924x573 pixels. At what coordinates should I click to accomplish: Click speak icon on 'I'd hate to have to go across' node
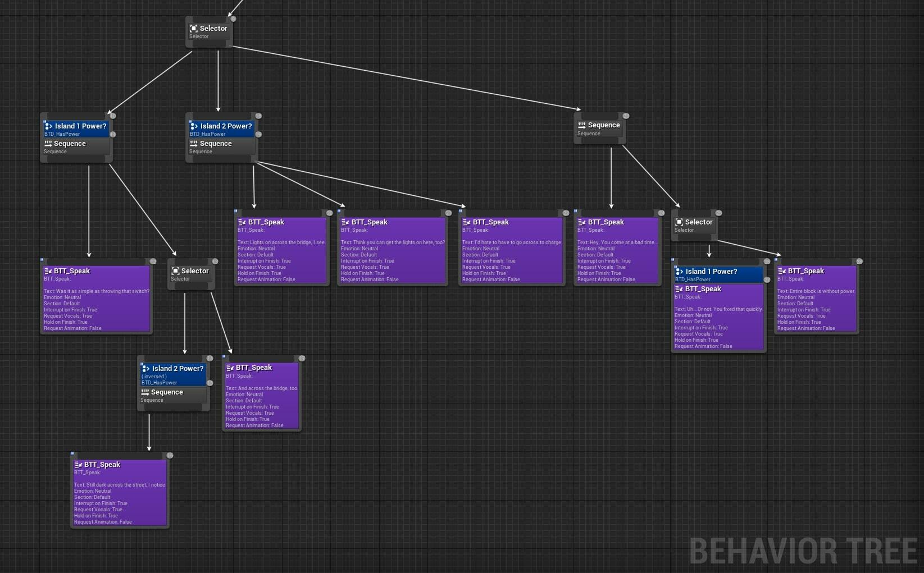coord(467,222)
